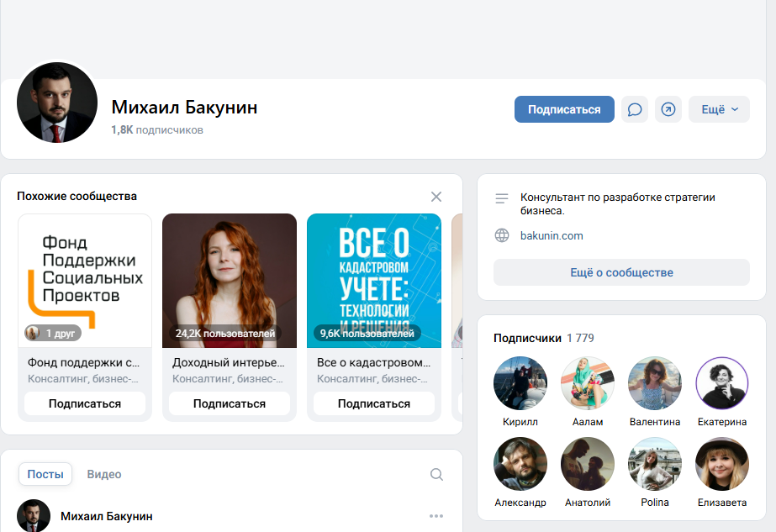
Task: Open Mikhail Bakunin's profile avatar
Action: (57, 103)
